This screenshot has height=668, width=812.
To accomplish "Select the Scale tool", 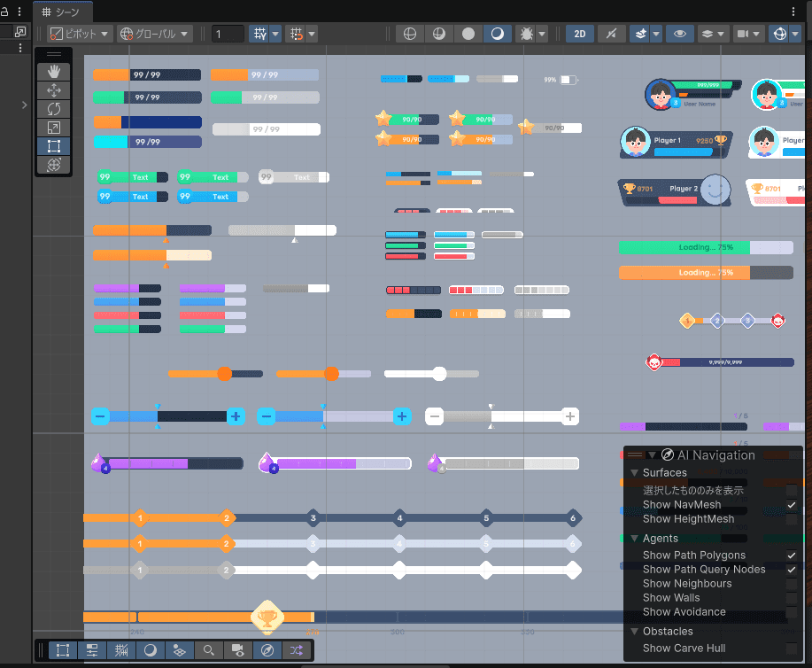I will (53, 128).
